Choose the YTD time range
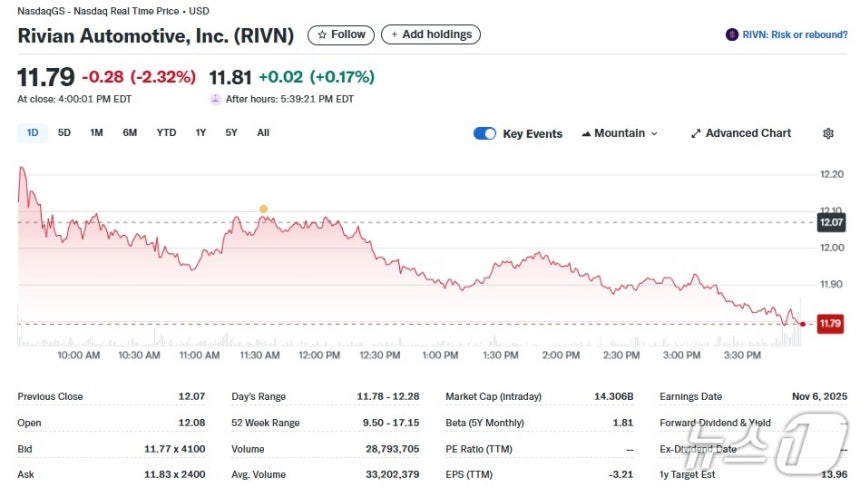Image resolution: width=860 pixels, height=487 pixels. point(166,133)
